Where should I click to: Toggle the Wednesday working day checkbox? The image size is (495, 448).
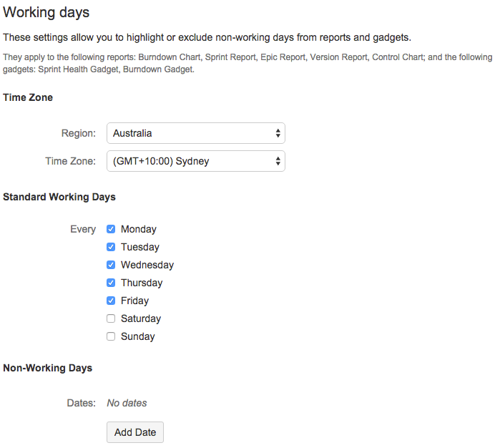111,265
